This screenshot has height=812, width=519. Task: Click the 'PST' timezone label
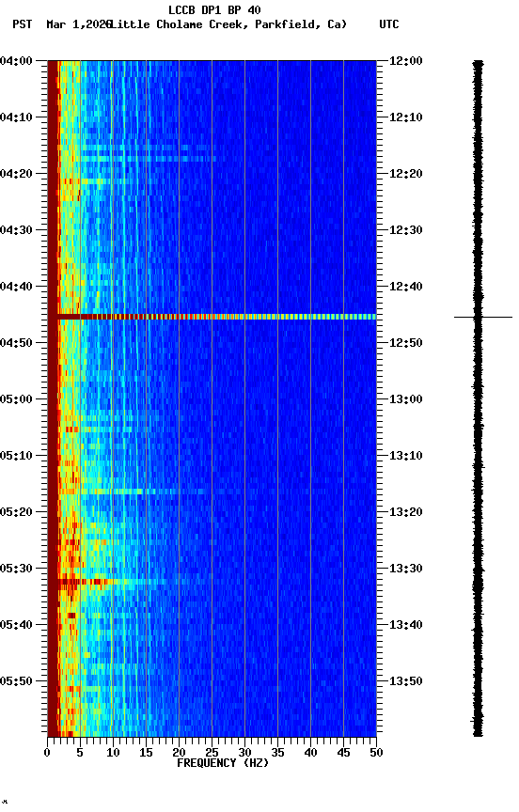(23, 24)
